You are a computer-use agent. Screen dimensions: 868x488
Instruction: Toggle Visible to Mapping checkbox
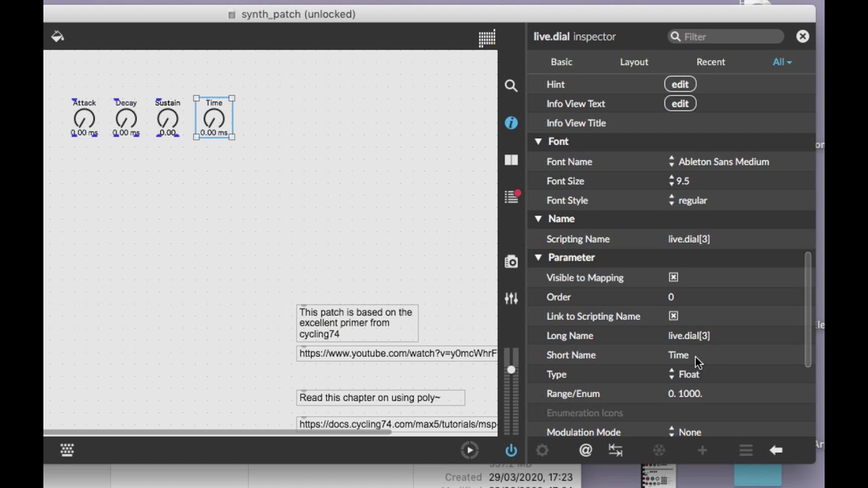(x=673, y=277)
